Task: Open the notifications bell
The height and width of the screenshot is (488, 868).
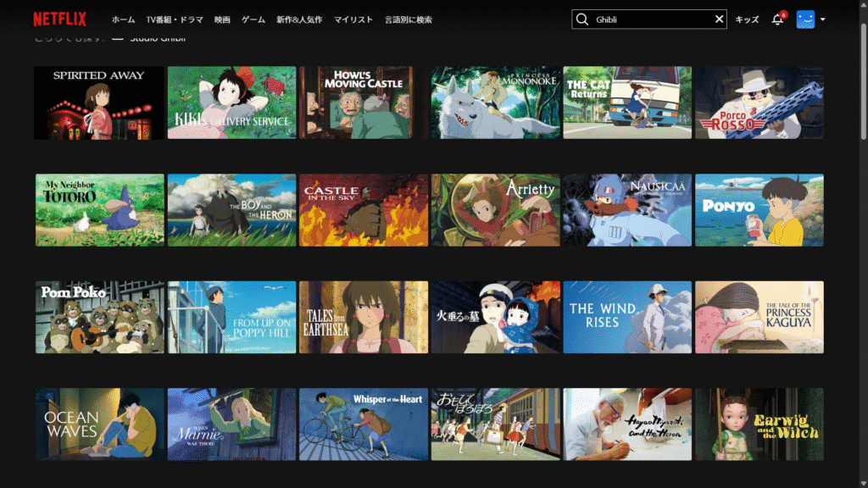Action: coord(778,19)
